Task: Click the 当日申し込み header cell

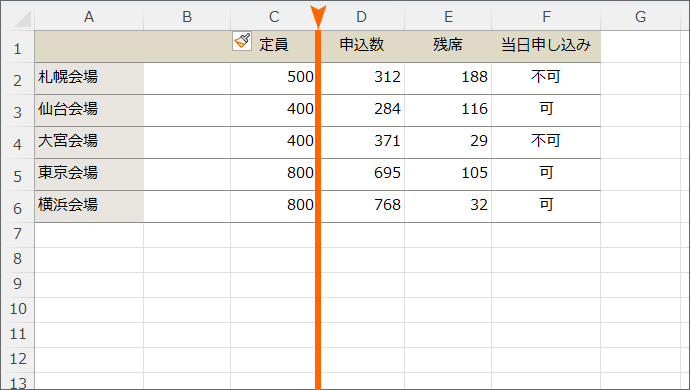Action: click(x=546, y=47)
